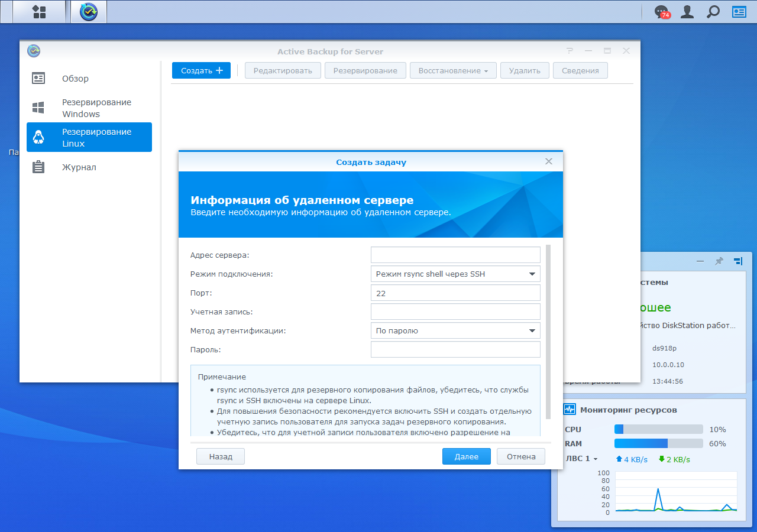Click the IP address 10.0.0.10
This screenshot has width=757, height=532.
tap(668, 365)
